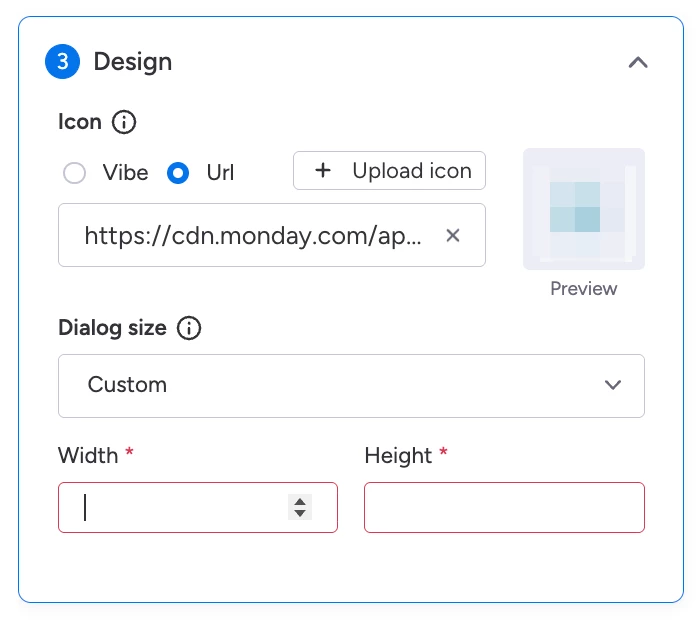Click the Upload icon button
The image size is (700, 632).
coord(389,171)
